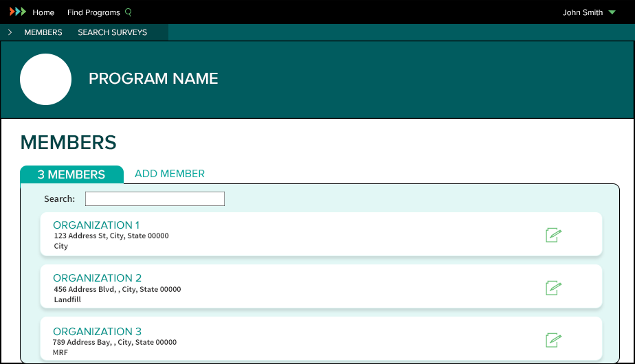Viewport: 635px width, 364px height.
Task: Open the ORGANIZATION 1 link
Action: [96, 225]
